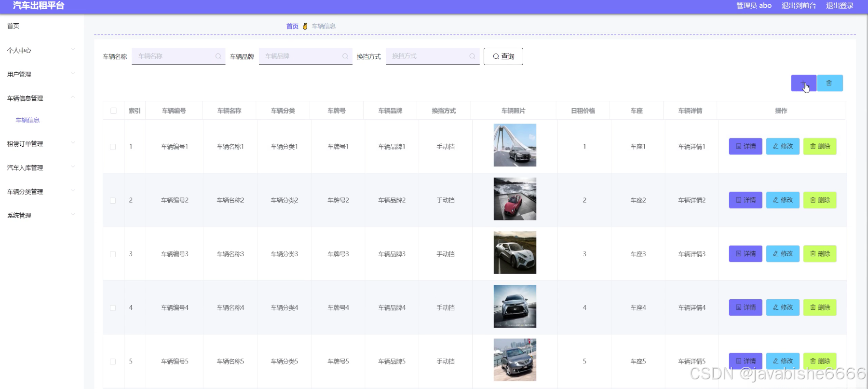Click the search icon in 车辆名称 field

218,56
